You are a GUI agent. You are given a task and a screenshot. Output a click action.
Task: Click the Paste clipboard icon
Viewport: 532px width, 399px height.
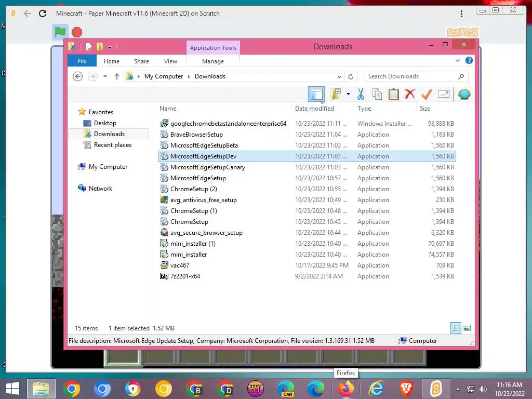tap(394, 94)
